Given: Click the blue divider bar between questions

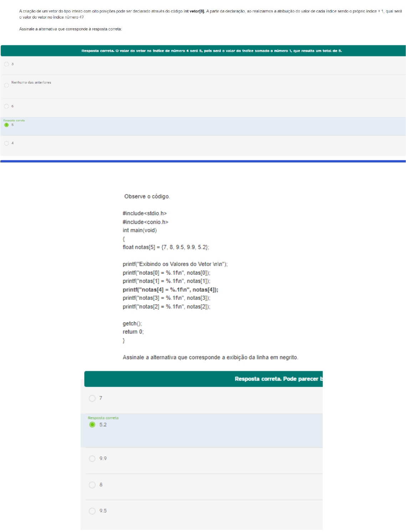Looking at the screenshot, I should point(203,161).
